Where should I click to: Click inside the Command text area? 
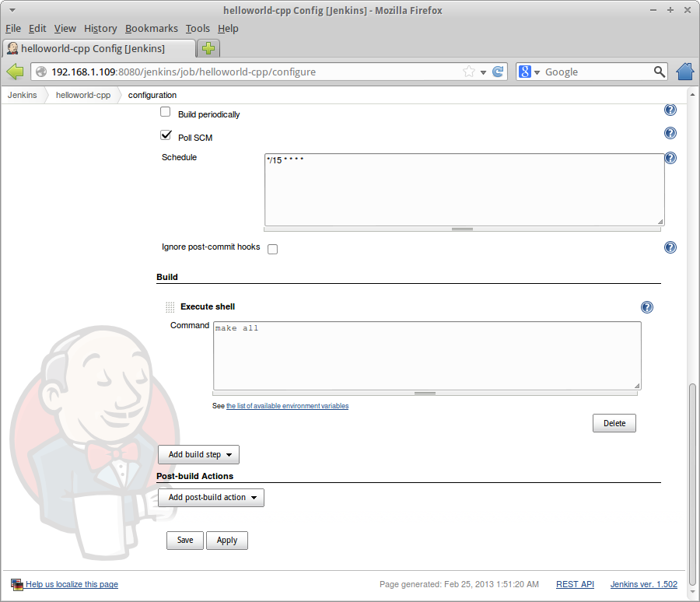(427, 356)
